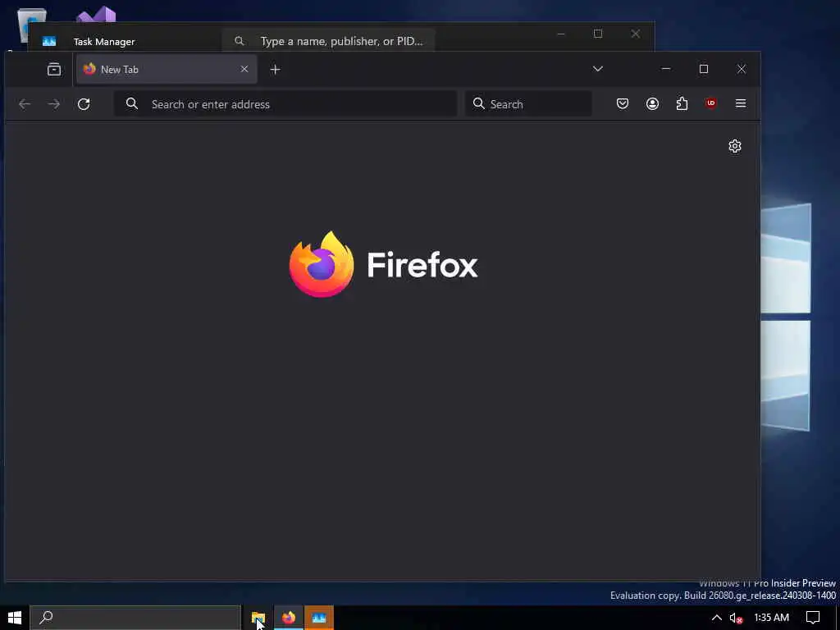Image resolution: width=840 pixels, height=630 pixels.
Task: Click the Task Manager title icon
Action: click(49, 41)
